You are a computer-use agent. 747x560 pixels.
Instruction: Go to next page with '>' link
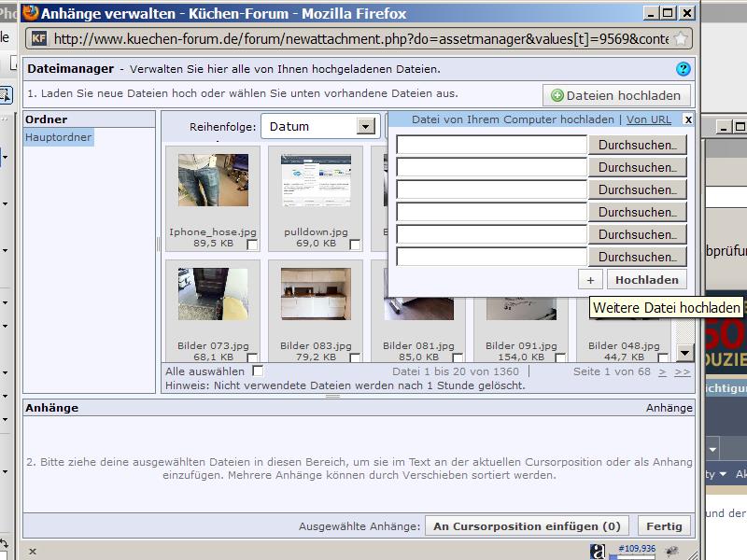[662, 371]
